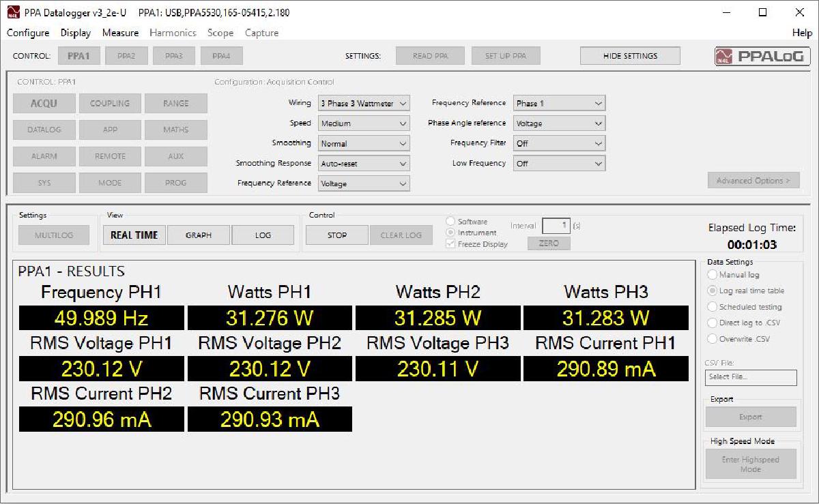
Task: Toggle the Freeze Display checkbox
Action: point(450,243)
